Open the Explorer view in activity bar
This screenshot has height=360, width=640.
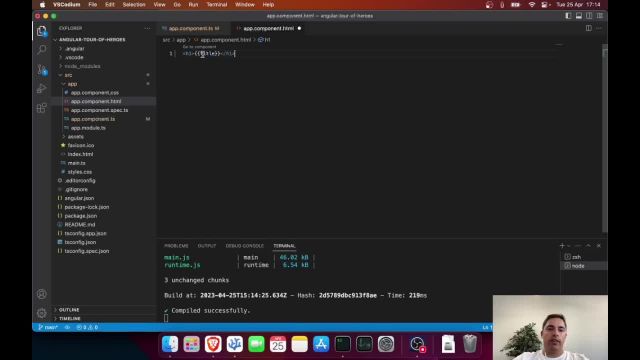(42, 31)
